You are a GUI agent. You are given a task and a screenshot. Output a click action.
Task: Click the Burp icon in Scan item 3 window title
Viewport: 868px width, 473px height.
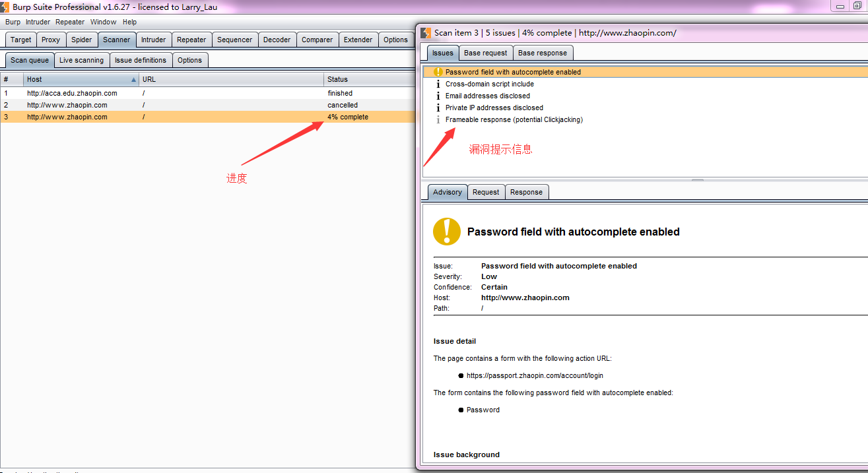point(426,32)
